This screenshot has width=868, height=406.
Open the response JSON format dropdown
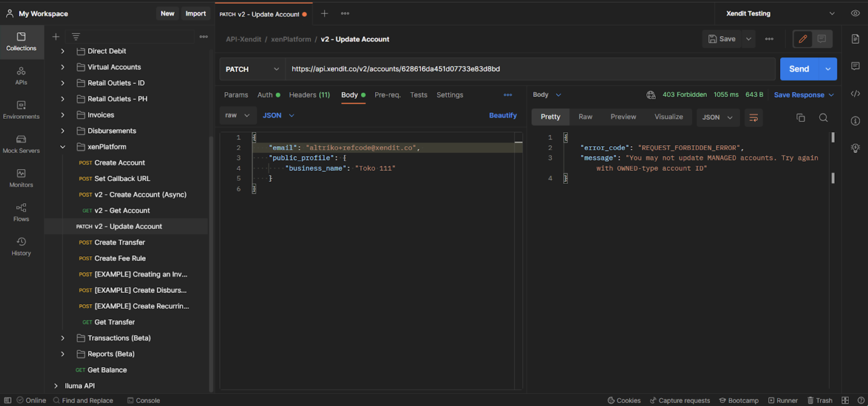click(x=718, y=118)
